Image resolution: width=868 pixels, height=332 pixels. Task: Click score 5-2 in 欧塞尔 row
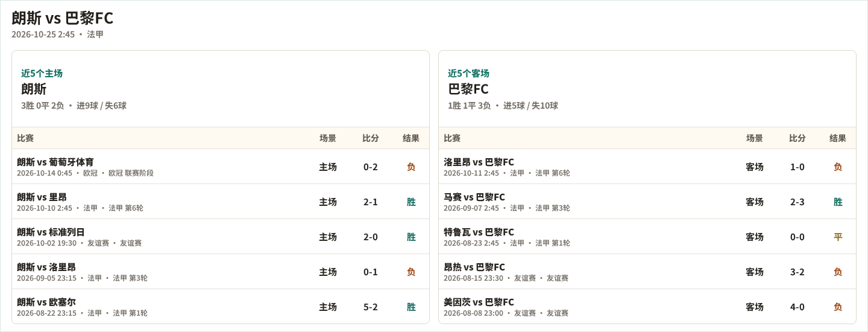[x=371, y=307]
